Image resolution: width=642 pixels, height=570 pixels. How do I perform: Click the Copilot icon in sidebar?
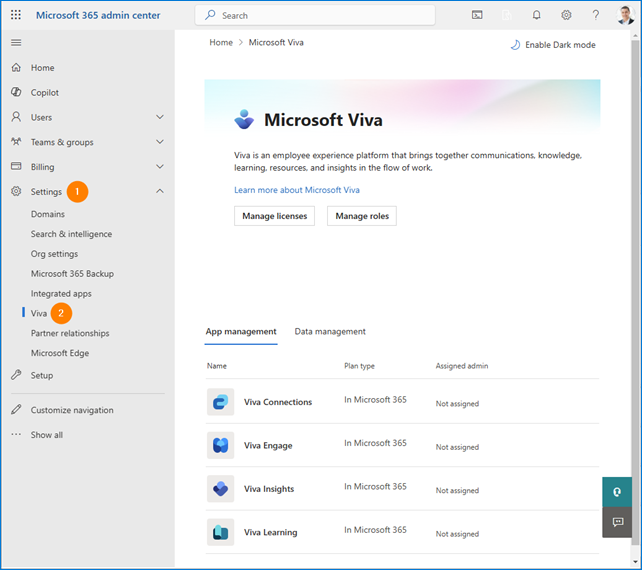pos(16,93)
